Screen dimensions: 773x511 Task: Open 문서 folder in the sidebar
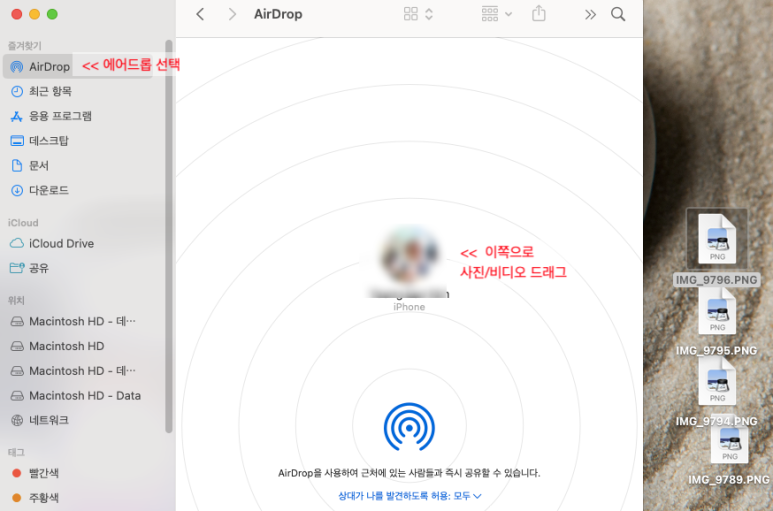38,166
